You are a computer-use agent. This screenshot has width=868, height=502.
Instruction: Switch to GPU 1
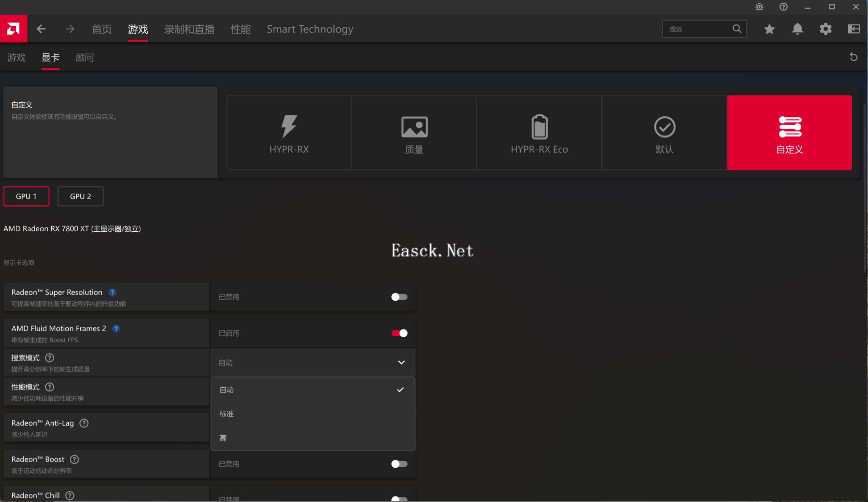(26, 196)
